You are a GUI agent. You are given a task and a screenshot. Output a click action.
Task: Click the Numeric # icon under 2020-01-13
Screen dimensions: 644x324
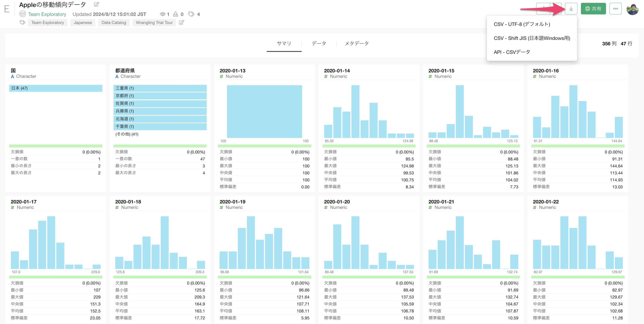221,77
